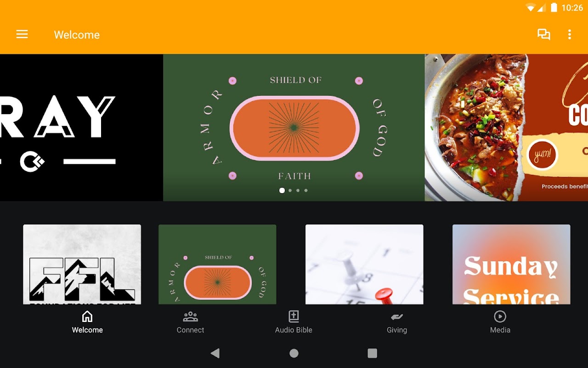Open the calendar pushpin events card
Viewport: 588px width, 368px height.
[x=364, y=264]
